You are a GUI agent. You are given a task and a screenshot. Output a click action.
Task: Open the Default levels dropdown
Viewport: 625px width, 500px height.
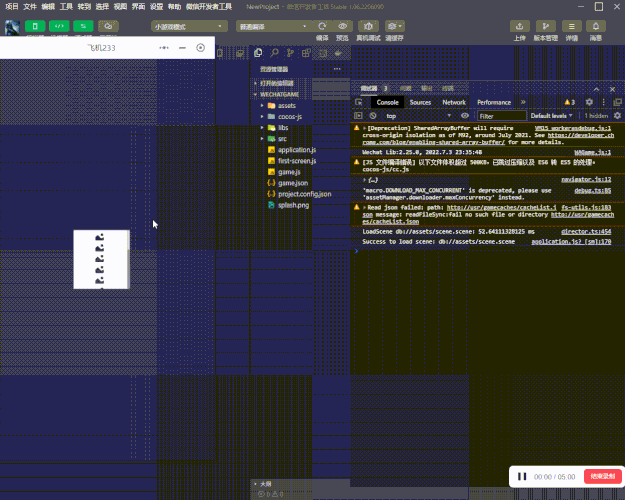[x=551, y=116]
